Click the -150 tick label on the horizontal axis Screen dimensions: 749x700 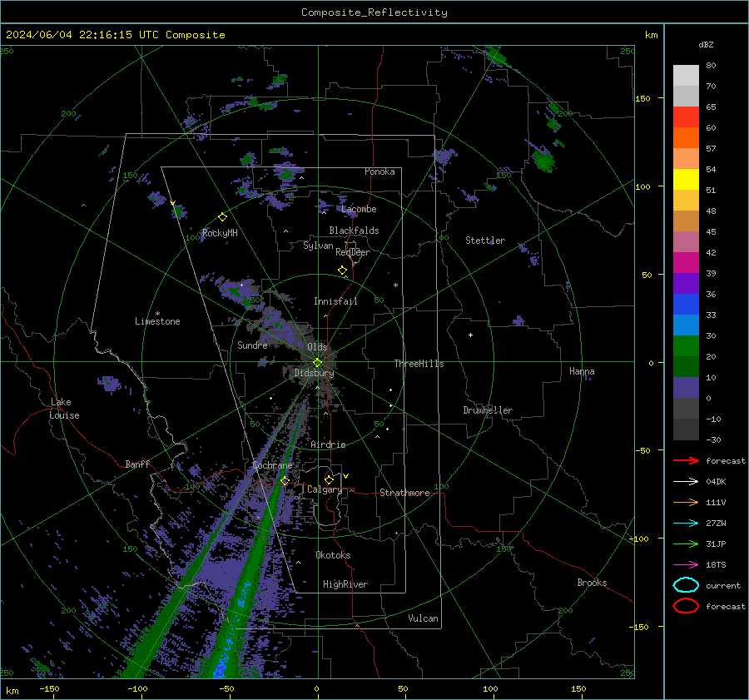(49, 688)
